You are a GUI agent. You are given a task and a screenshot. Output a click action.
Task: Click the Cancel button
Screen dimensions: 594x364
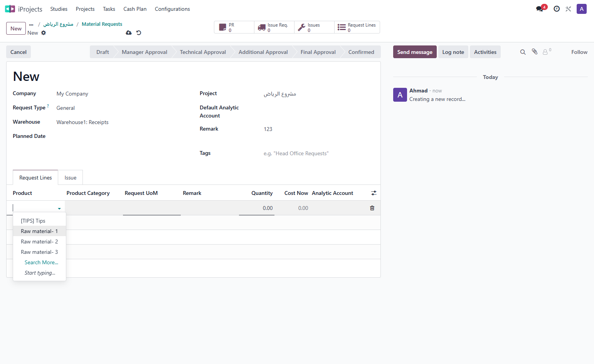19,52
